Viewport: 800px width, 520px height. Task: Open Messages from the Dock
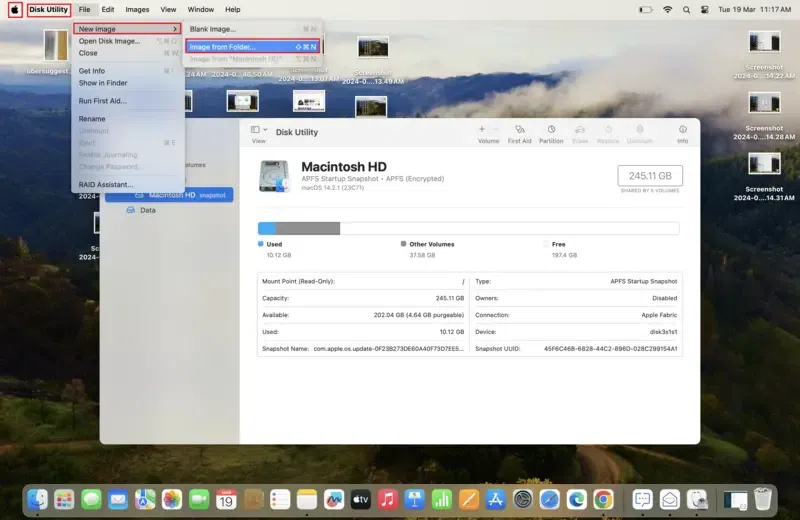pyautogui.click(x=91, y=500)
